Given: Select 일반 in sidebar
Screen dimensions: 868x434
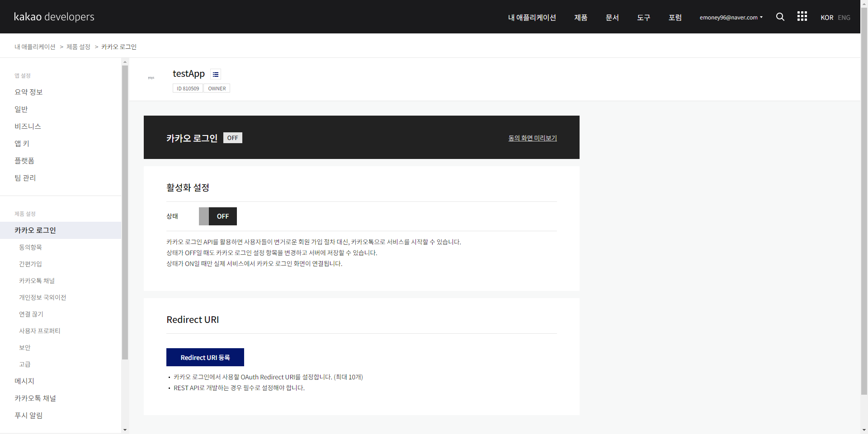Looking at the screenshot, I should [21, 109].
